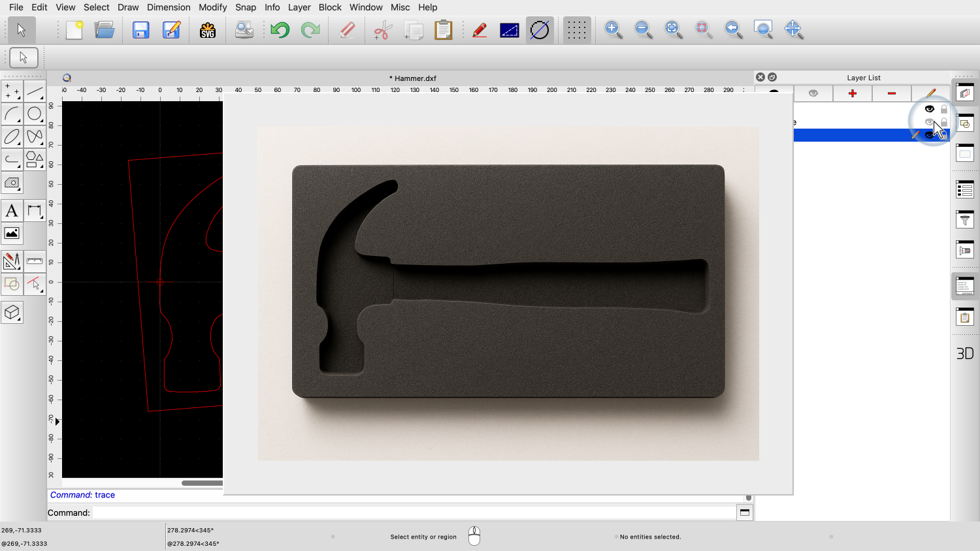Open the Snap menu
Viewport: 980px width, 551px height.
(246, 7)
